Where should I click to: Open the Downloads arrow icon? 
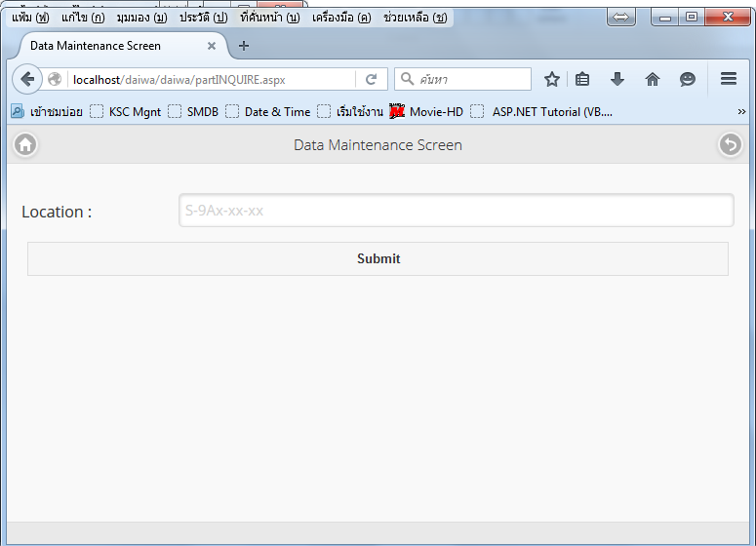(x=617, y=79)
